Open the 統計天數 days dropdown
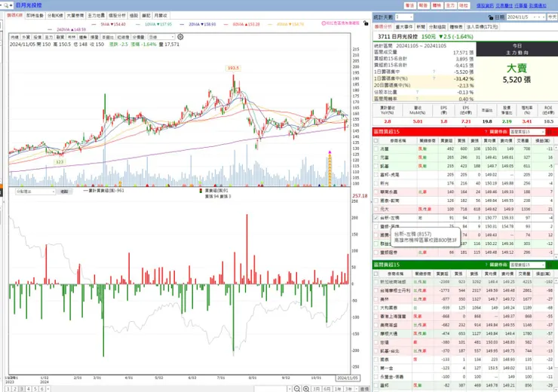This screenshot has height=392, width=558. click(404, 17)
